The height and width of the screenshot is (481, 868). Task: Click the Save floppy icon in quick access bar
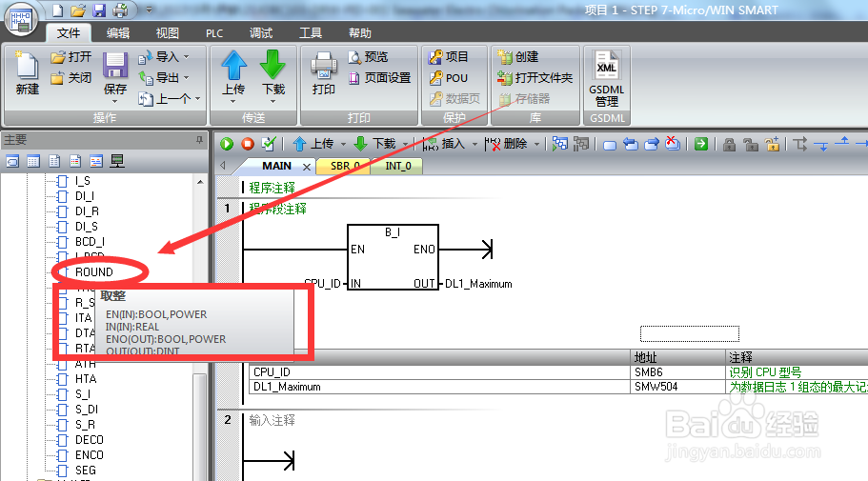tap(99, 10)
